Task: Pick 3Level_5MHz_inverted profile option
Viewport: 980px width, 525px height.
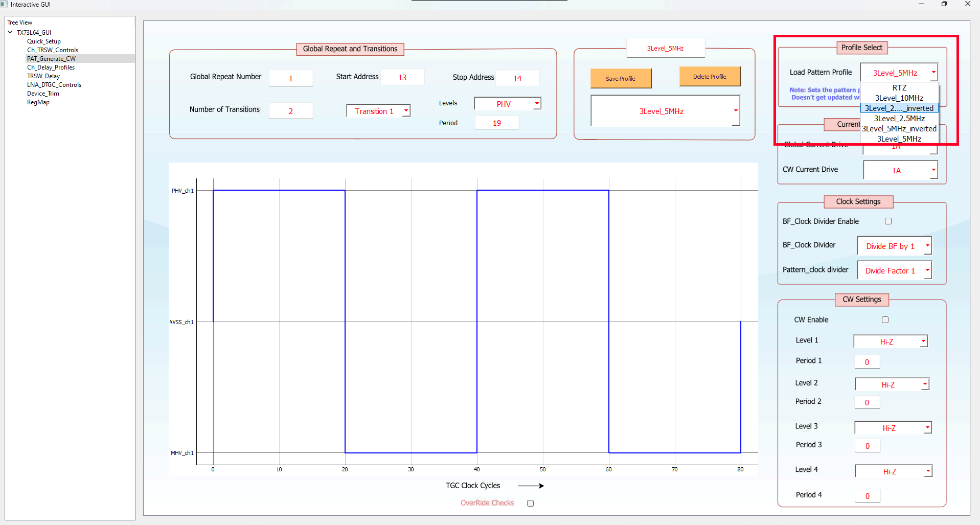Action: pyautogui.click(x=899, y=129)
